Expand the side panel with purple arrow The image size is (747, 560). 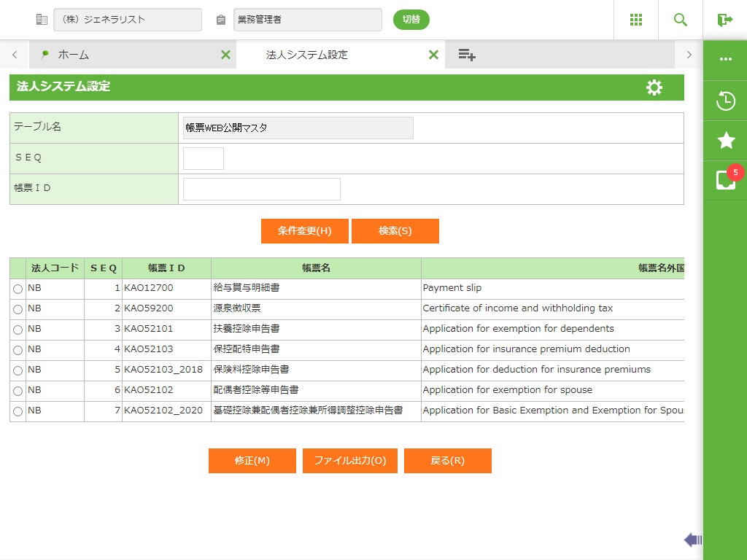pos(692,540)
